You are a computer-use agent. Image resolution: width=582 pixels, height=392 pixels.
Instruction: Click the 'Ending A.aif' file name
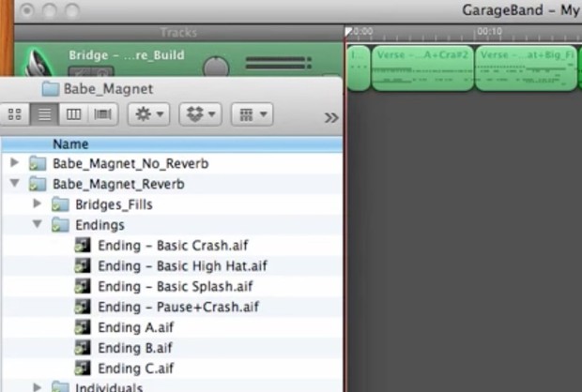point(136,327)
